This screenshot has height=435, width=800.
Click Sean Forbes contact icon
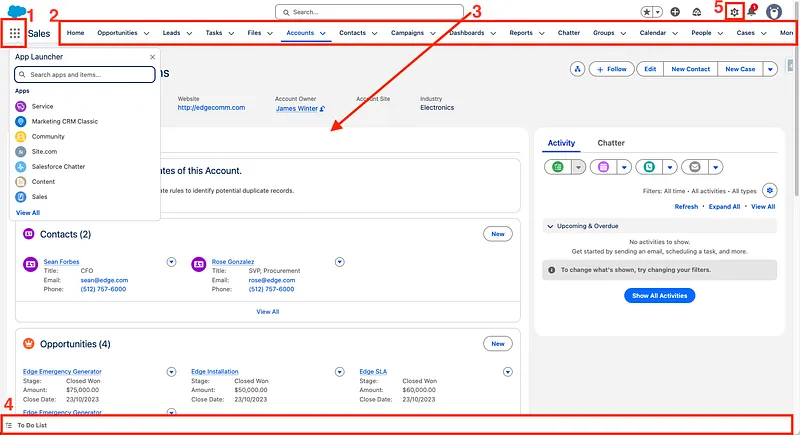coord(31,265)
